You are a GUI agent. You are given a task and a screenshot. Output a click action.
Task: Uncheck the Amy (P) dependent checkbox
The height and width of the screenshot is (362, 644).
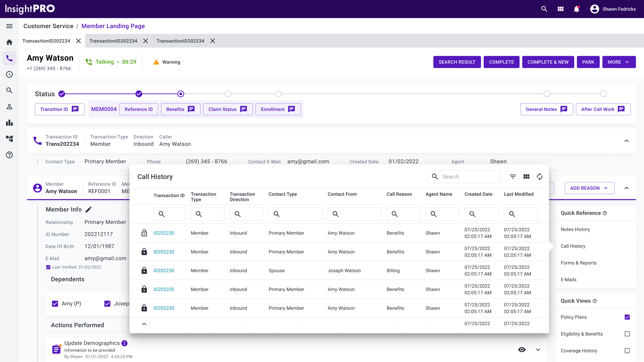pos(55,304)
